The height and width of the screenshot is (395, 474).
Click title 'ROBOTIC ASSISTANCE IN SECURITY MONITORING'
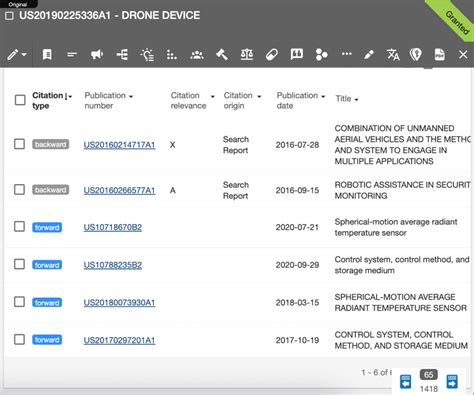(x=403, y=190)
